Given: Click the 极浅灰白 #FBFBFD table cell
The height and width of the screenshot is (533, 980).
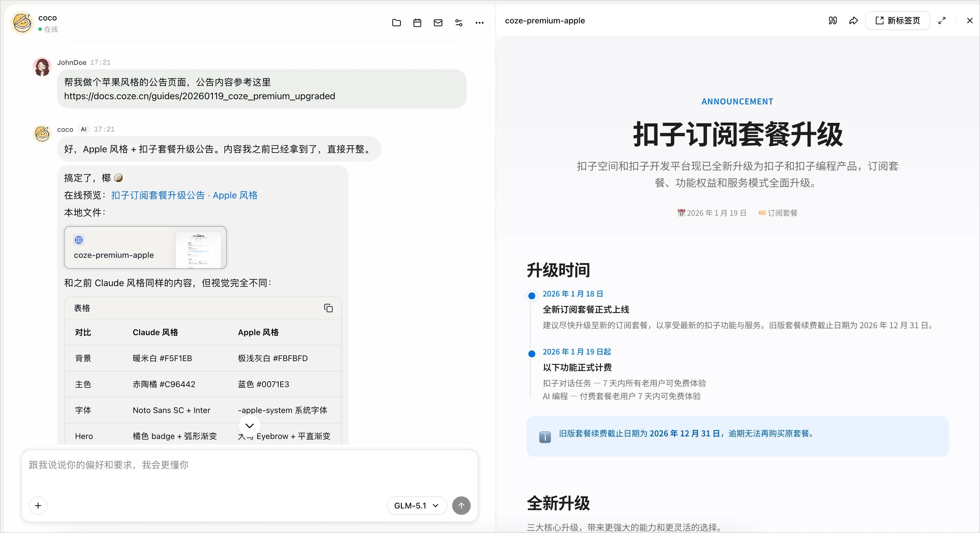Looking at the screenshot, I should (x=273, y=358).
